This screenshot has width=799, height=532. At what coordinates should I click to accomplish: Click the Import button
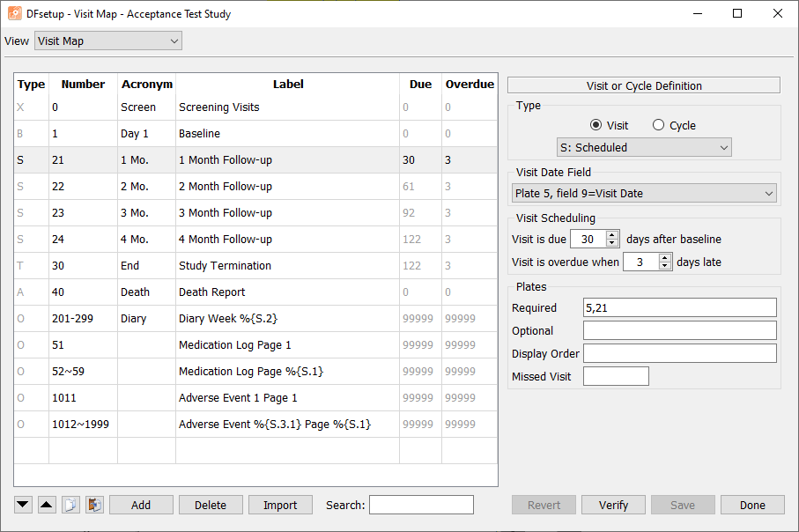click(280, 505)
